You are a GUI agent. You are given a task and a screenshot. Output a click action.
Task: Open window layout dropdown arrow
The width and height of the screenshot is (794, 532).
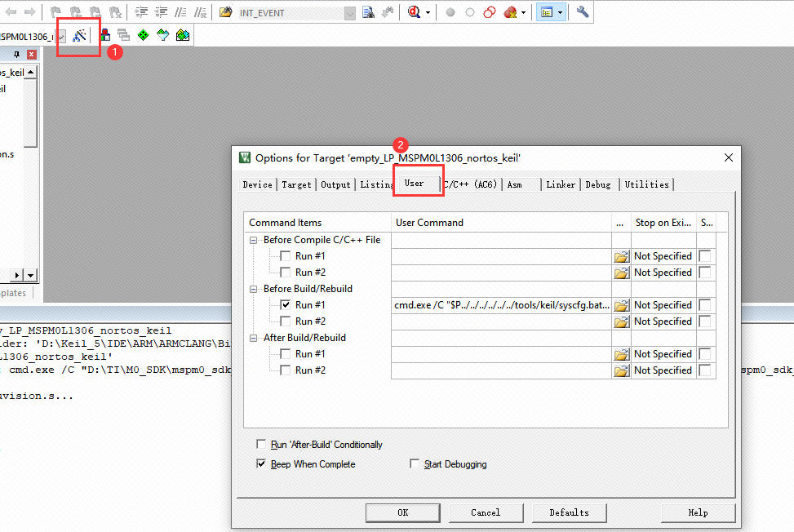(x=560, y=13)
